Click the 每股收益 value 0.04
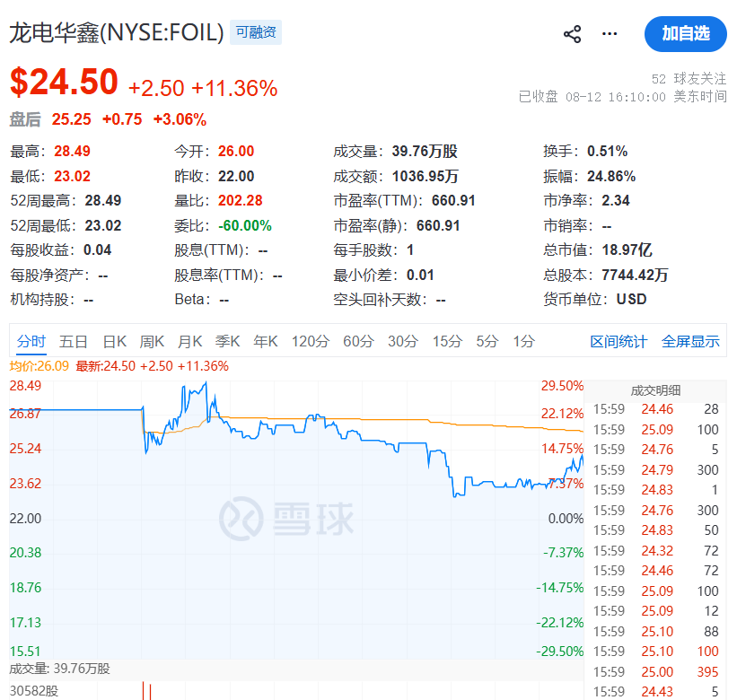 (x=97, y=249)
